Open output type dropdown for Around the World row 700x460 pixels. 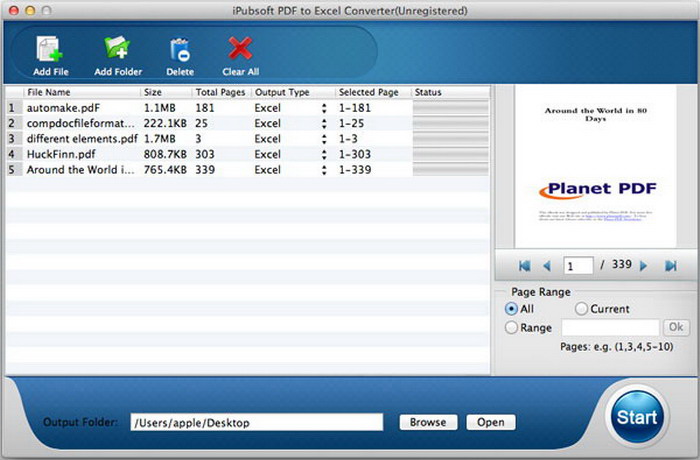[324, 170]
